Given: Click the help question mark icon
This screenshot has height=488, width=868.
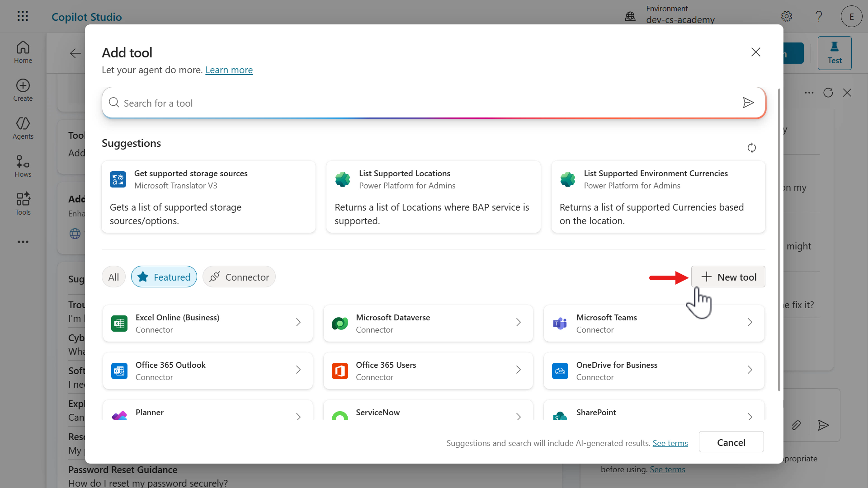Looking at the screenshot, I should click(x=819, y=17).
